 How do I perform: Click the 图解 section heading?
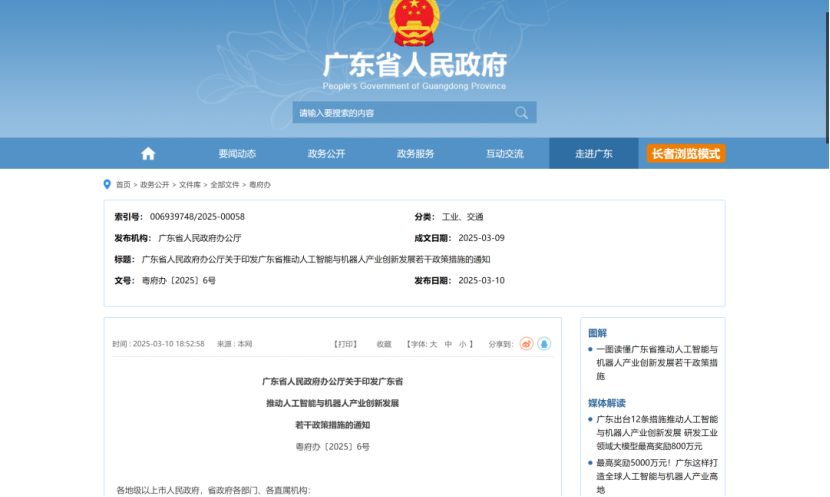coord(597,333)
